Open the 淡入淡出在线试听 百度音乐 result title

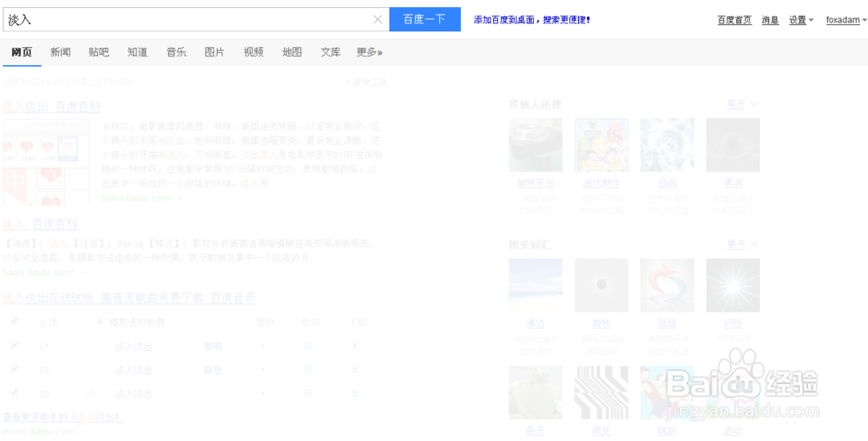(129, 299)
